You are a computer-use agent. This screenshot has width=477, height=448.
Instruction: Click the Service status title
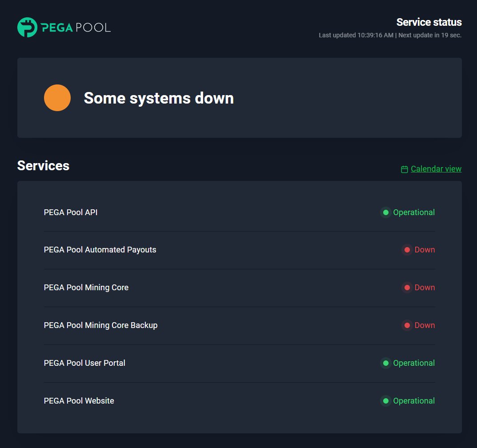coord(429,22)
